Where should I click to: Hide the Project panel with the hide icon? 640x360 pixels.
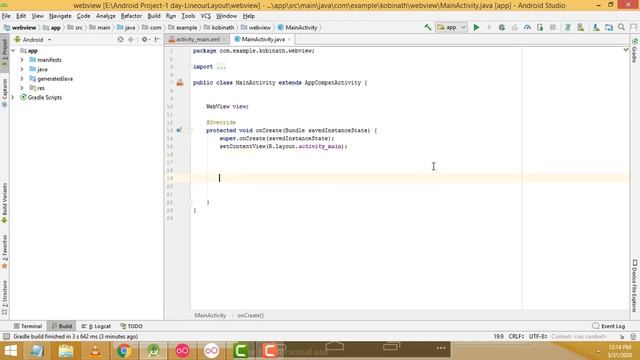pos(157,40)
